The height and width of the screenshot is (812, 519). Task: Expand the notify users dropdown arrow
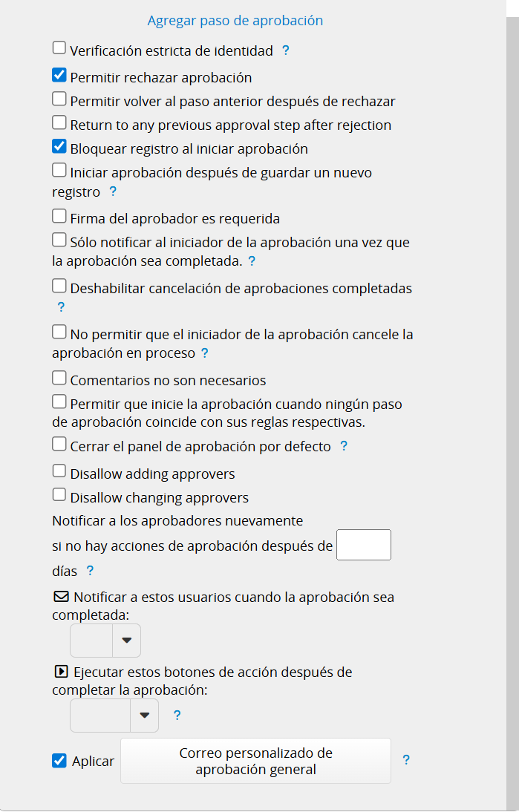pyautogui.click(x=126, y=640)
